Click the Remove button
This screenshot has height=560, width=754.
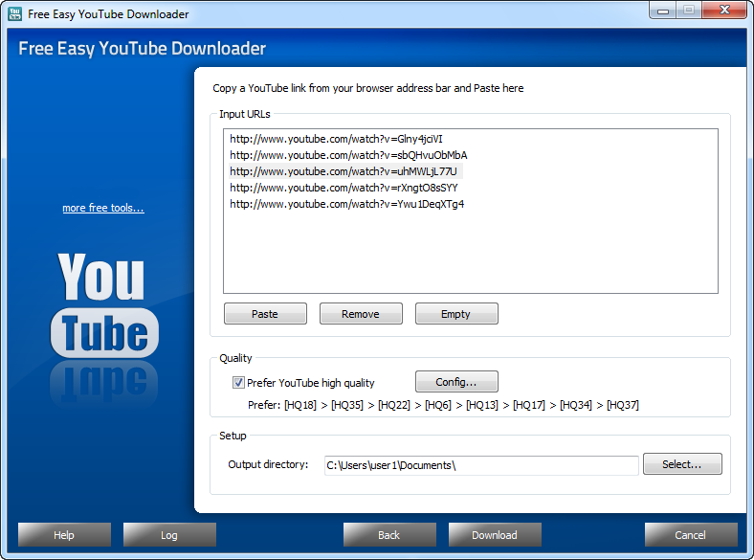point(361,314)
